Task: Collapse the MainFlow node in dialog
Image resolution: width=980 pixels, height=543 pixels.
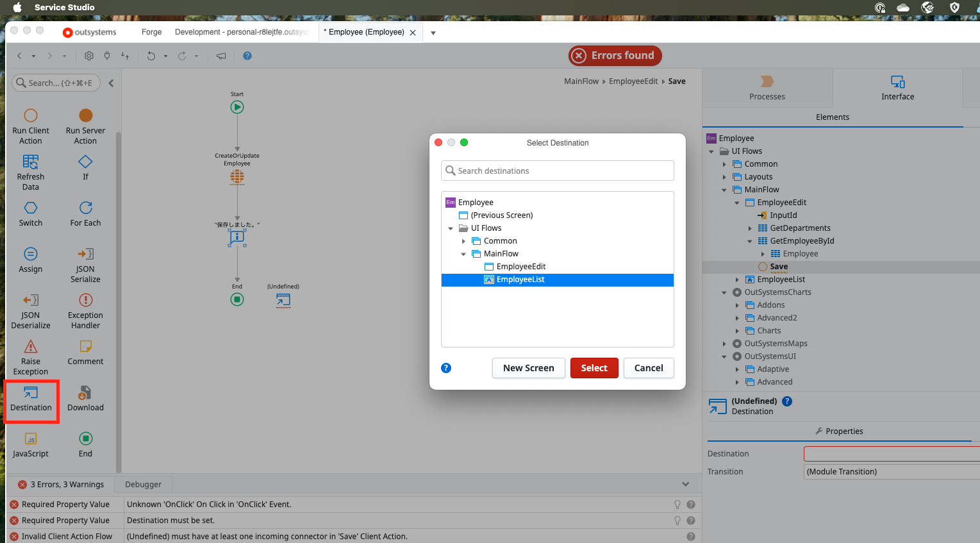Action: [463, 254]
